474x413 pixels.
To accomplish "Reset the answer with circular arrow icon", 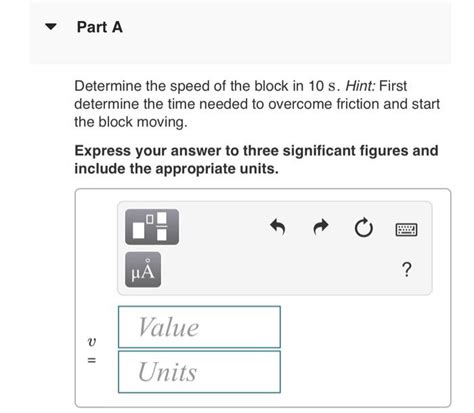I will coord(363,227).
